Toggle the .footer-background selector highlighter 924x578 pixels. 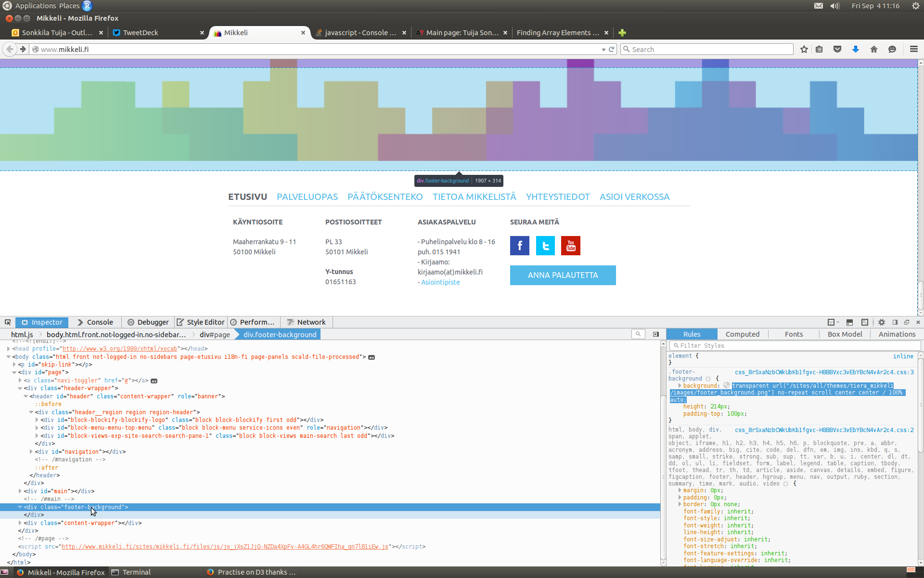tap(708, 379)
